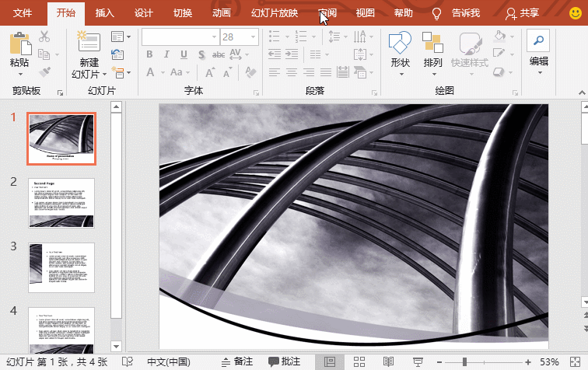Open the slide layout dropdown

(118, 37)
